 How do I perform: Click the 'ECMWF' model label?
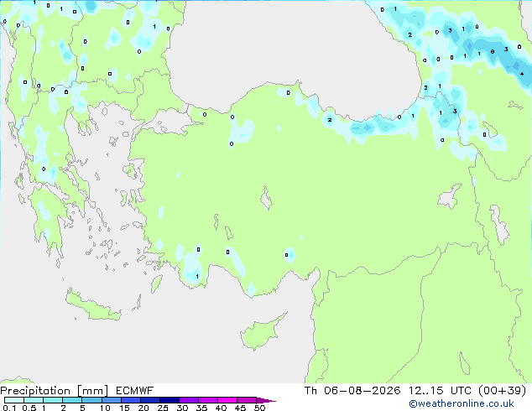(x=135, y=391)
